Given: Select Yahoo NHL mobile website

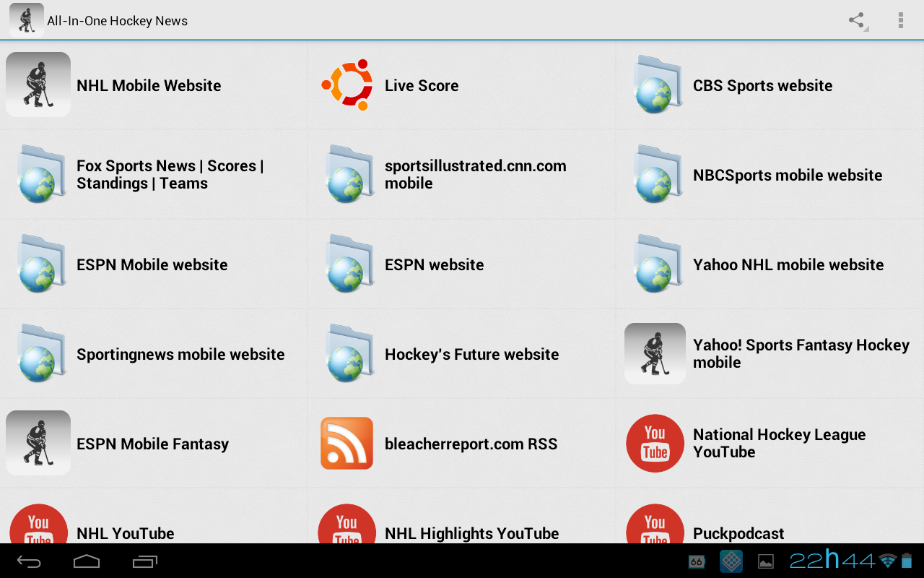Looking at the screenshot, I should 788,264.
